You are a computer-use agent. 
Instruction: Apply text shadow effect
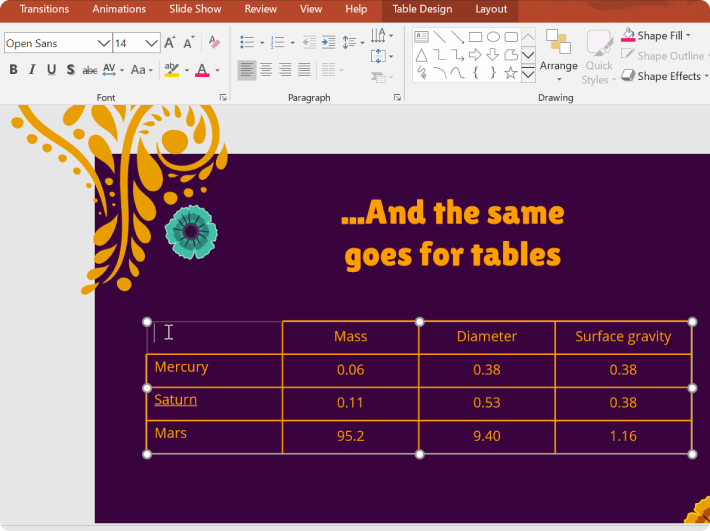click(70, 70)
